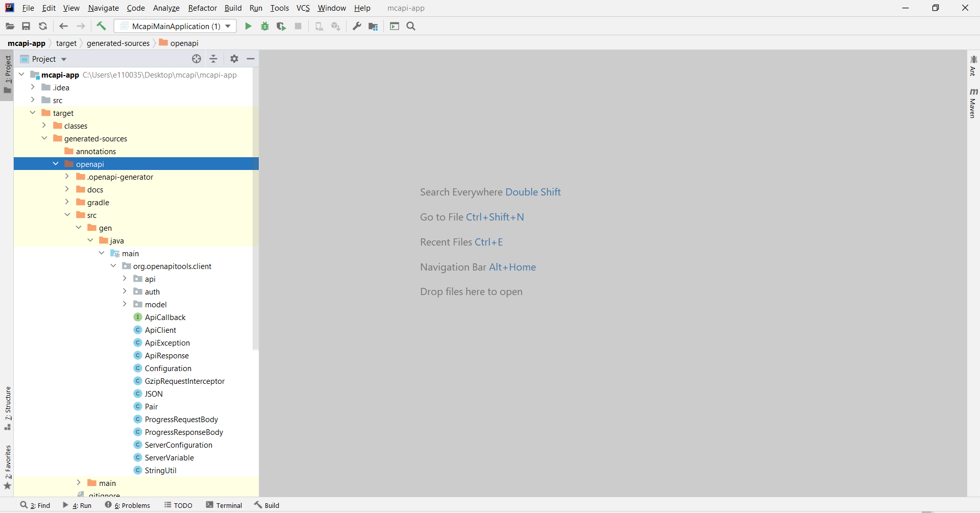The width and height of the screenshot is (980, 513).
Task: Click the Synchronize refresh toolbar icon
Action: 43,26
